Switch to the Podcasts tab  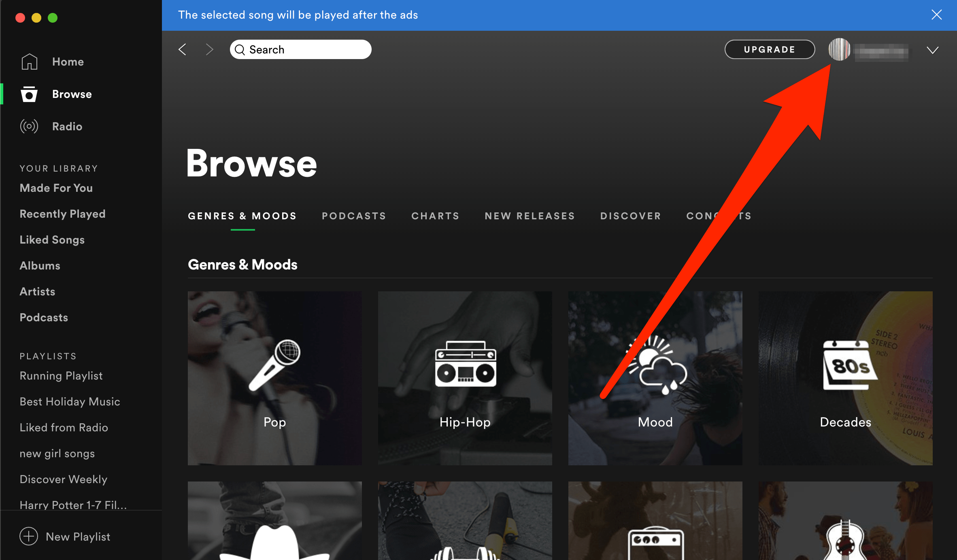tap(354, 216)
